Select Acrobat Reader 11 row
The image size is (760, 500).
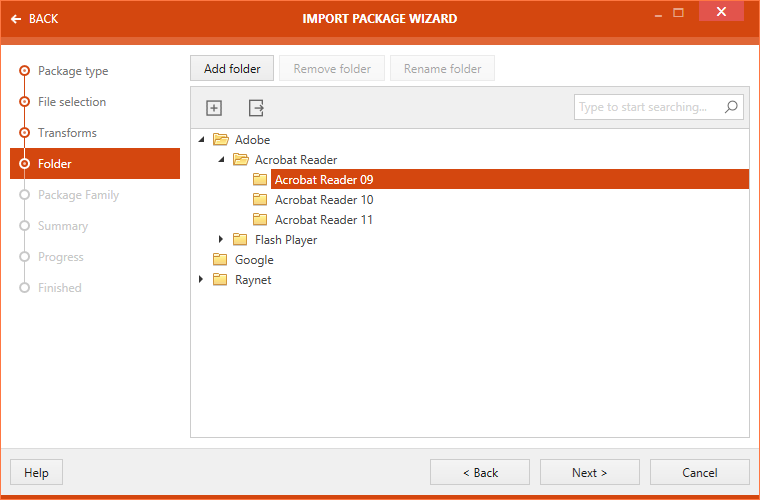[x=324, y=219]
